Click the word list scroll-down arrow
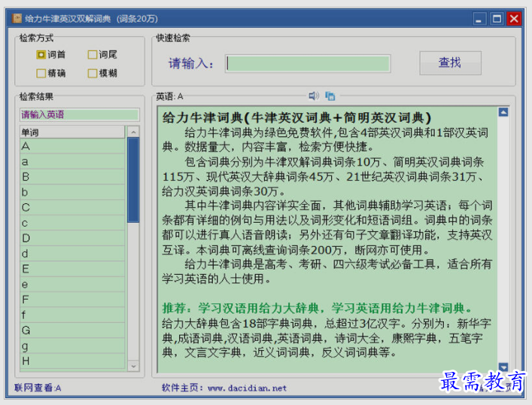Image resolution: width=532 pixels, height=405 pixels. [133, 366]
